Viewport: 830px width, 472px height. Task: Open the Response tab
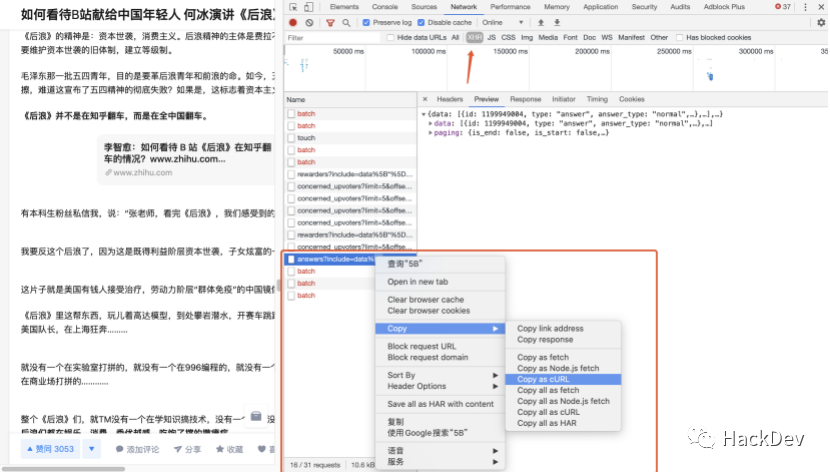525,99
